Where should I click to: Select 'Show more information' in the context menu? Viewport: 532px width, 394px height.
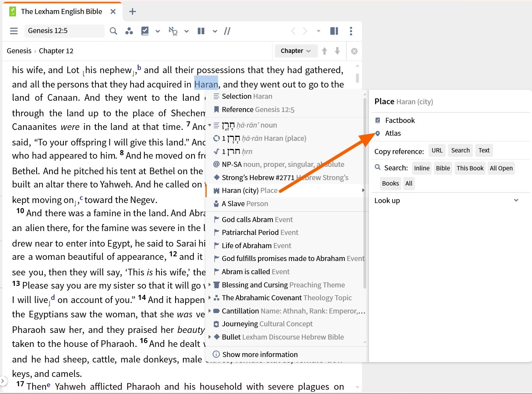point(260,354)
